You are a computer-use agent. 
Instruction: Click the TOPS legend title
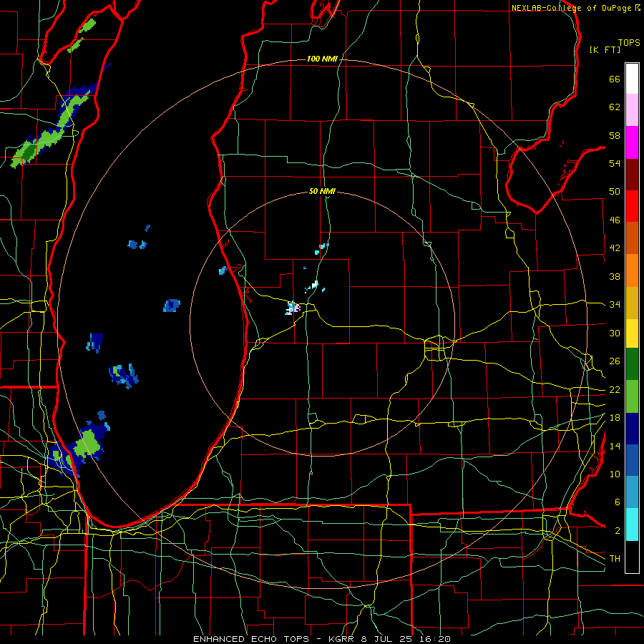(x=629, y=42)
